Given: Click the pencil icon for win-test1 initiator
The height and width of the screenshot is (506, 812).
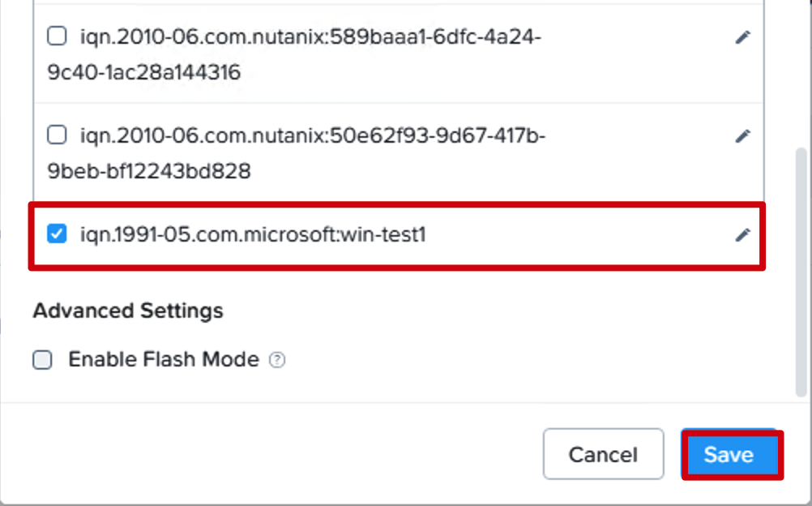Looking at the screenshot, I should point(742,235).
